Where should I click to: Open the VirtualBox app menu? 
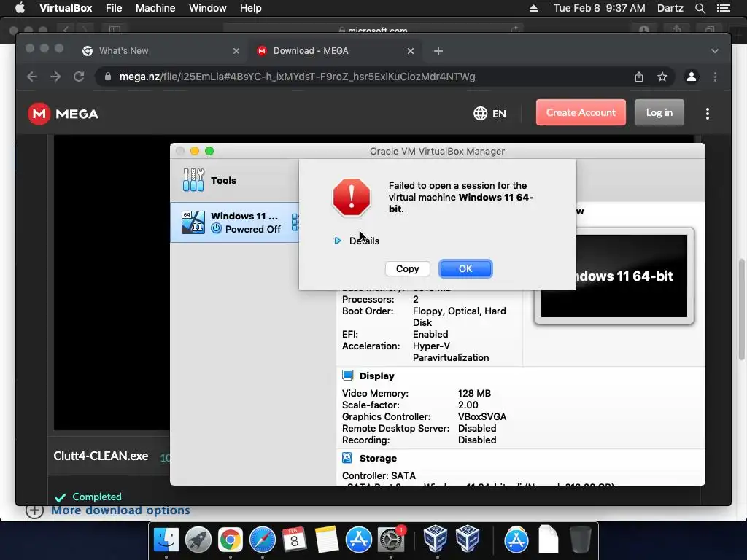(66, 8)
